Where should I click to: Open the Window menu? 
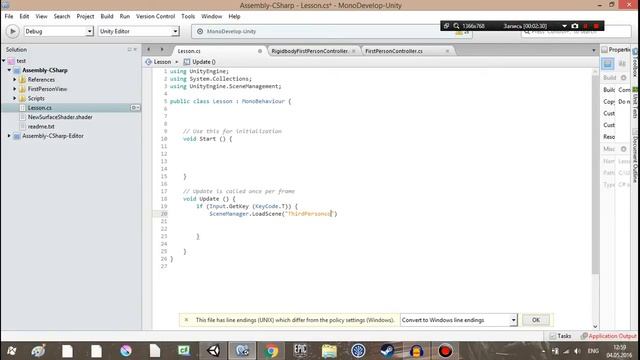[x=211, y=16]
